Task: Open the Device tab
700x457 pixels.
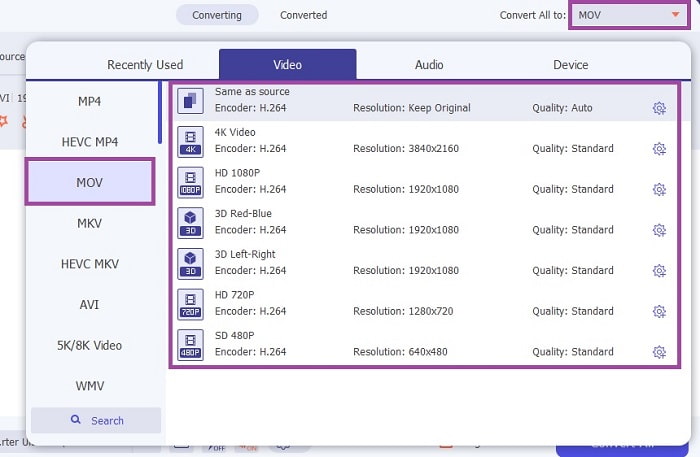Action: (571, 65)
